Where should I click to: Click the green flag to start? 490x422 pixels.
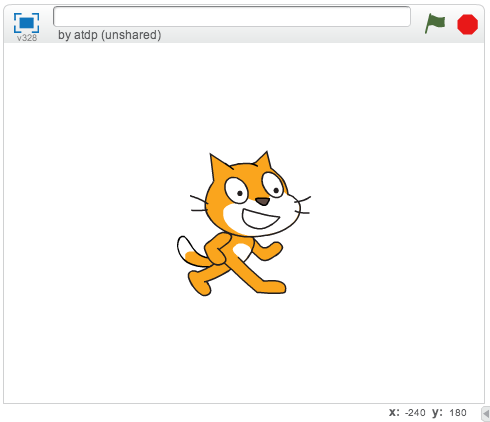[x=435, y=24]
